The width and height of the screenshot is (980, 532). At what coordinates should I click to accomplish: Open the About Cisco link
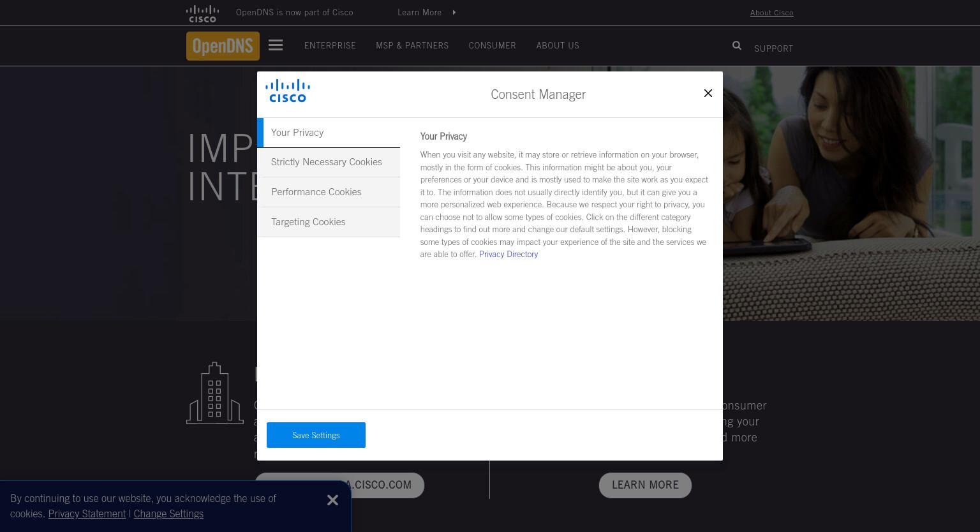coord(771,13)
